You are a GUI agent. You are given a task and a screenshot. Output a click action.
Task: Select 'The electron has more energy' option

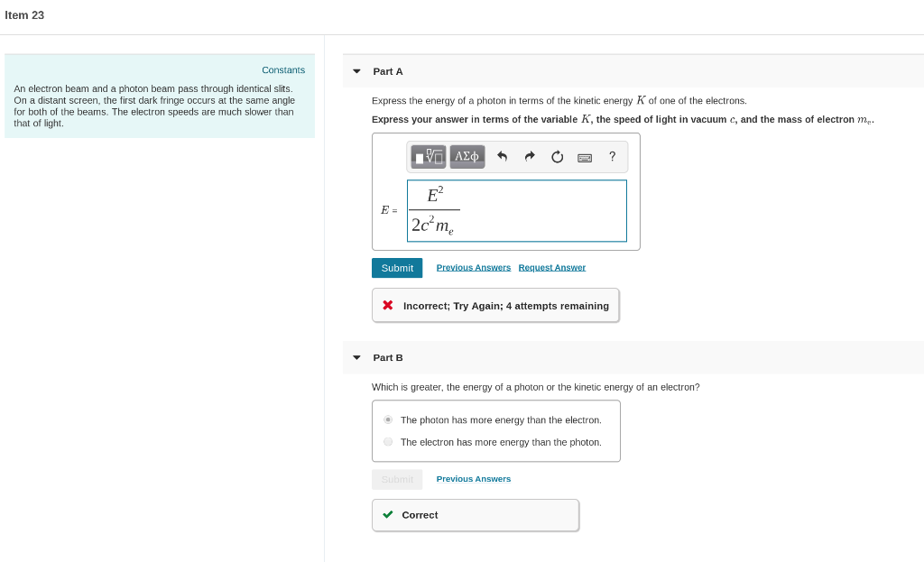point(388,442)
